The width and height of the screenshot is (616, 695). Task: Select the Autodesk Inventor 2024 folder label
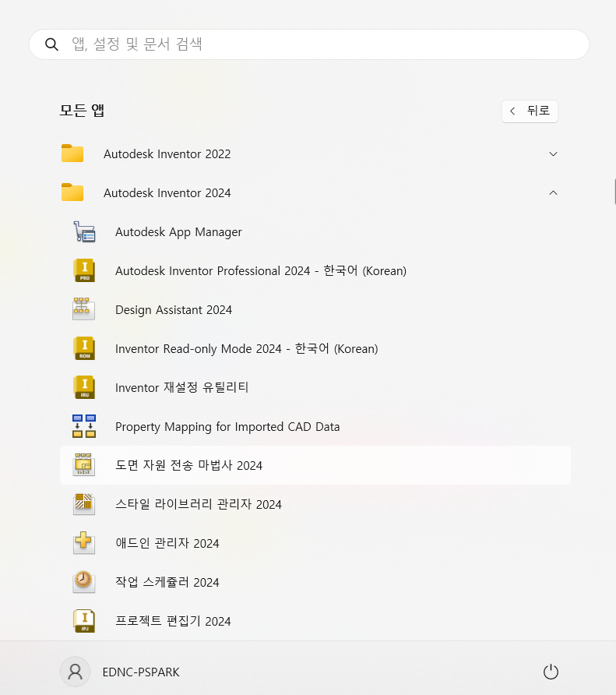(167, 192)
